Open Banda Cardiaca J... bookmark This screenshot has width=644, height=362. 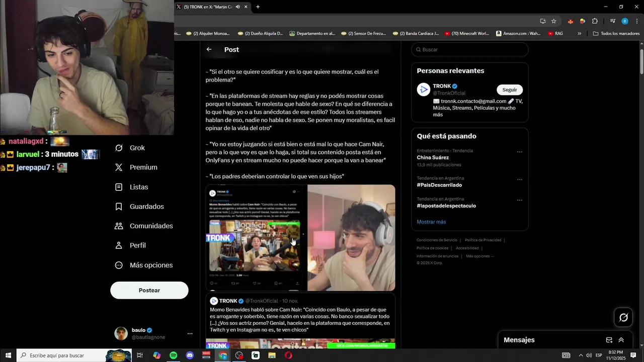click(416, 34)
